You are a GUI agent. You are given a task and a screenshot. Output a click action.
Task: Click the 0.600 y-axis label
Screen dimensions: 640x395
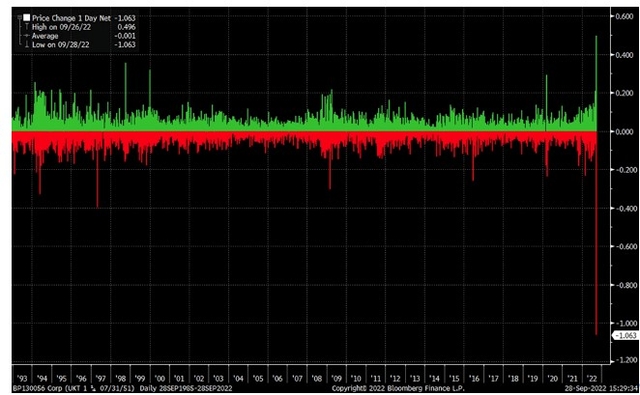click(624, 16)
